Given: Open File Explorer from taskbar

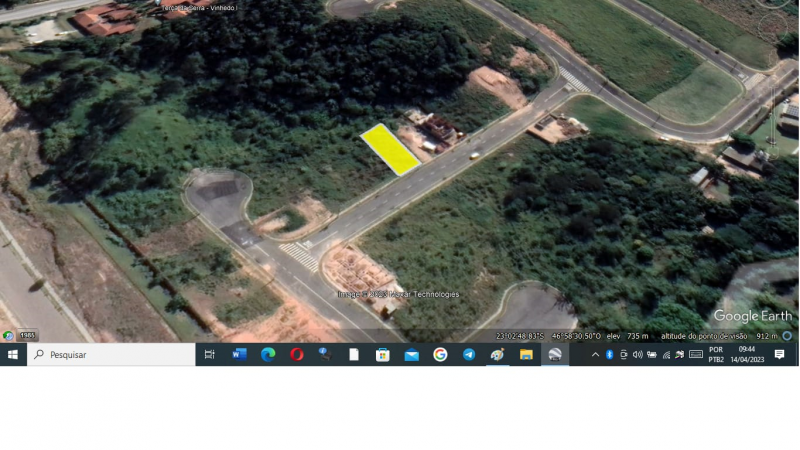Looking at the screenshot, I should (526, 355).
